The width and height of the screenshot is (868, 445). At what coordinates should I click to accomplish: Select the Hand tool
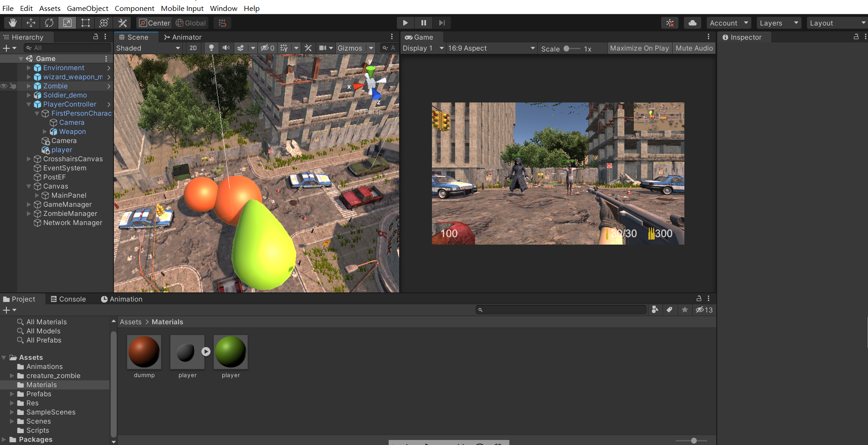(x=12, y=23)
